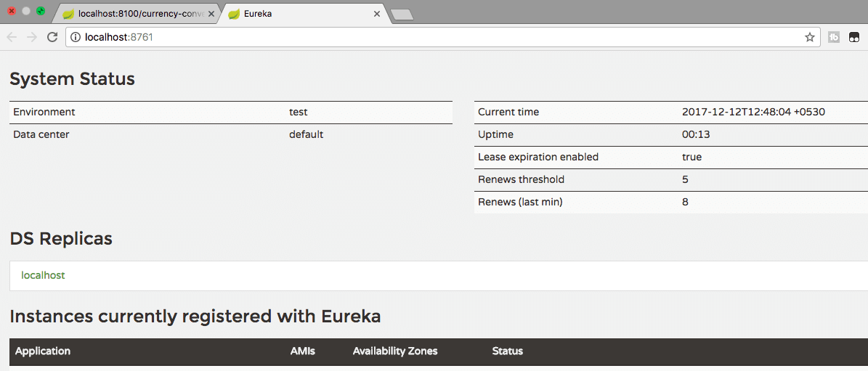Click the Spring leaf favicon on Eureka tab
868x371 pixels.
click(234, 14)
